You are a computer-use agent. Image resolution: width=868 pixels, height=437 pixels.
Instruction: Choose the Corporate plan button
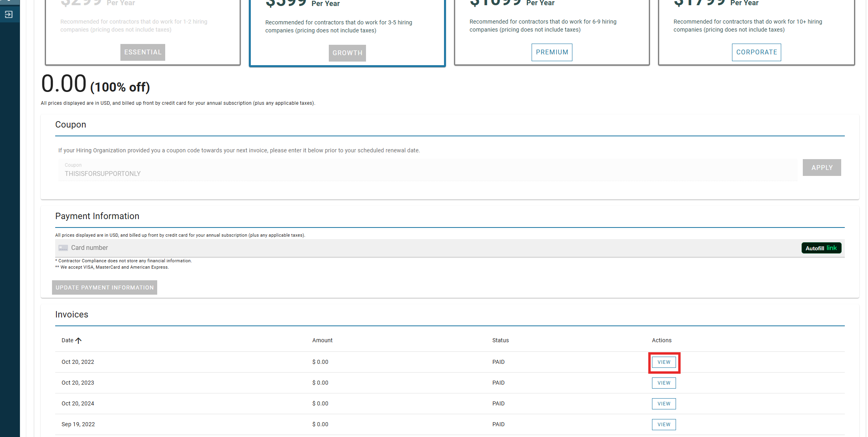[756, 52]
